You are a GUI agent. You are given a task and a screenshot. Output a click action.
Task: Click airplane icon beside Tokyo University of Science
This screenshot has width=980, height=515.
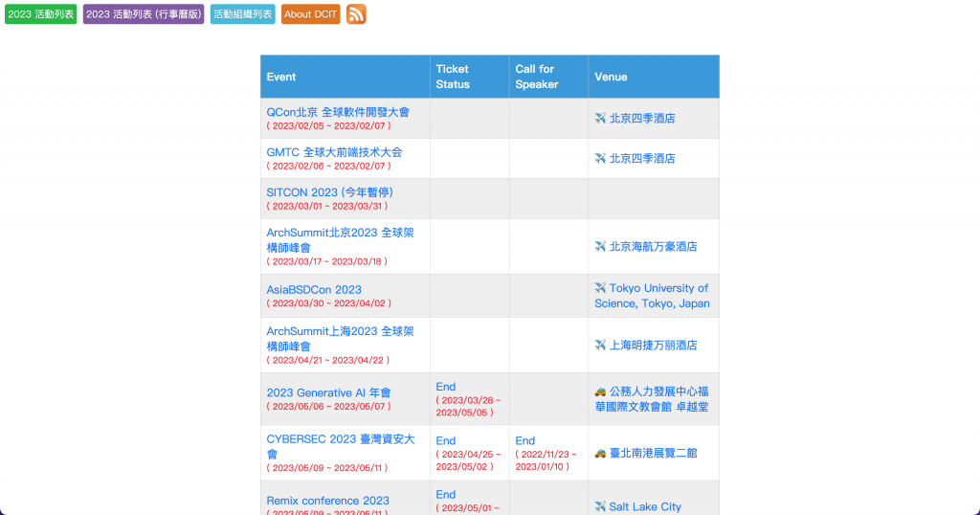click(600, 288)
